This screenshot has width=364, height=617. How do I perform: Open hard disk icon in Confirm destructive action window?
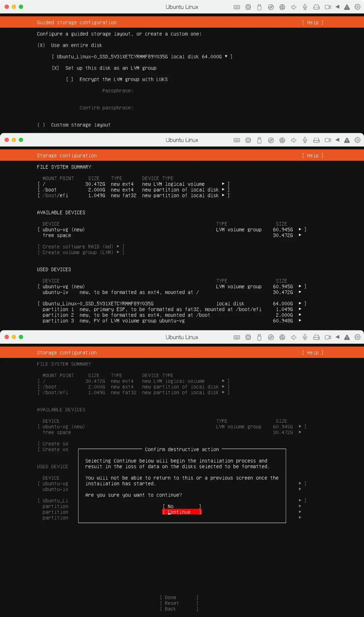(x=316, y=337)
